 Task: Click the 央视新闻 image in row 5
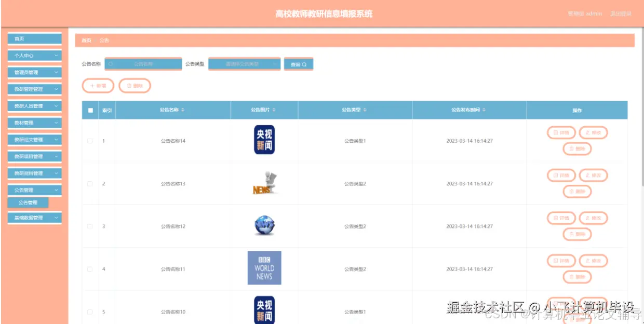click(x=264, y=310)
